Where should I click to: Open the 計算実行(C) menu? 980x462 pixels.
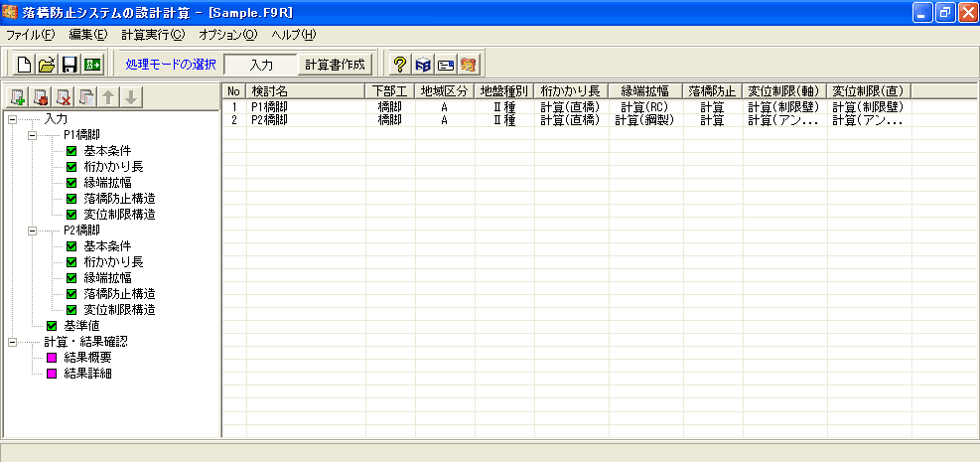click(x=154, y=35)
